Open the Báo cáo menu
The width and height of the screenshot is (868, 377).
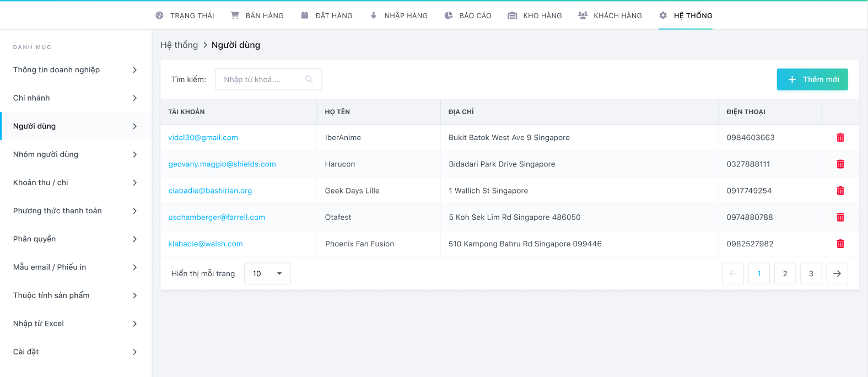tap(468, 15)
